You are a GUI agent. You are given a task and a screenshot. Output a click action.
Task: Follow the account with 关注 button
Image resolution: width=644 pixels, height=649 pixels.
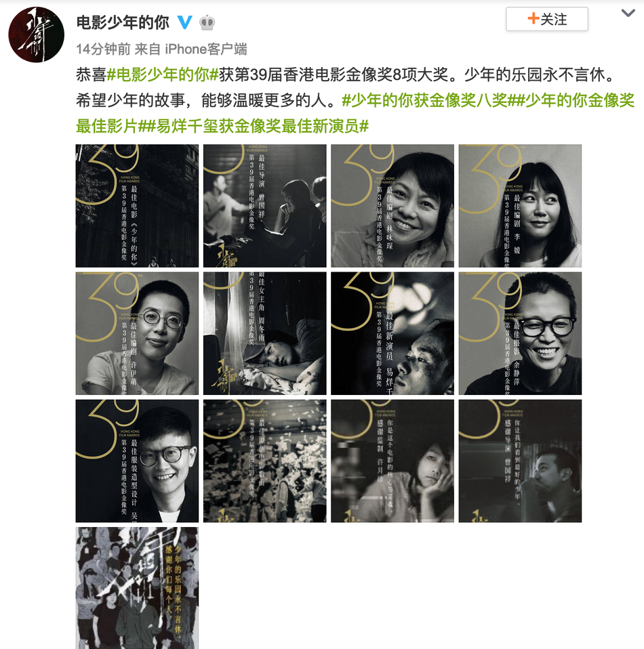click(546, 19)
